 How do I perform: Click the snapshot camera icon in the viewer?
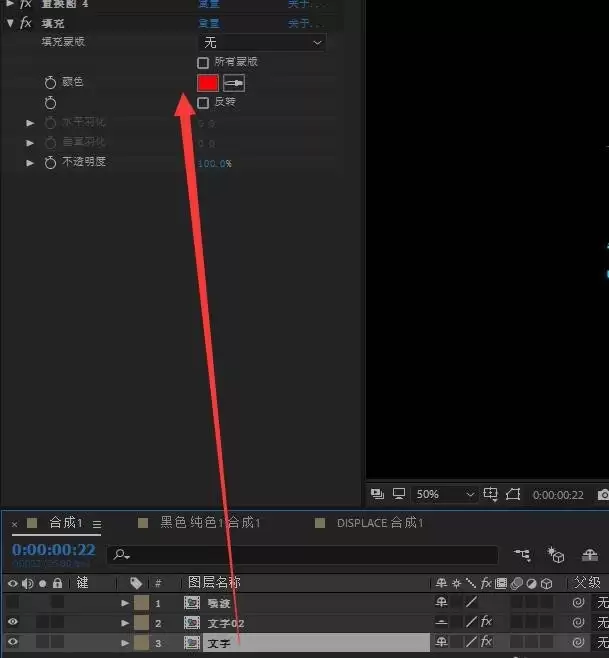pos(603,495)
